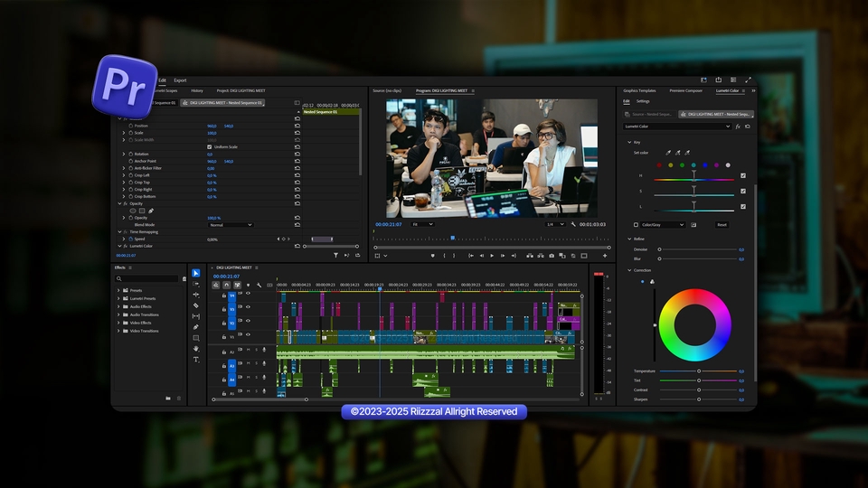Switch to the Lumetri Color Settings tab
This screenshot has height=488, width=868.
pos(643,101)
